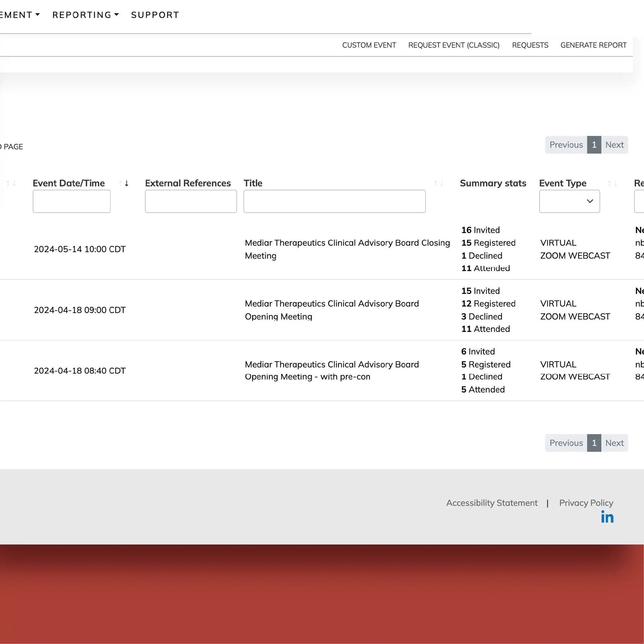Focus the External References filter input
The height and width of the screenshot is (644, 644).
(191, 201)
